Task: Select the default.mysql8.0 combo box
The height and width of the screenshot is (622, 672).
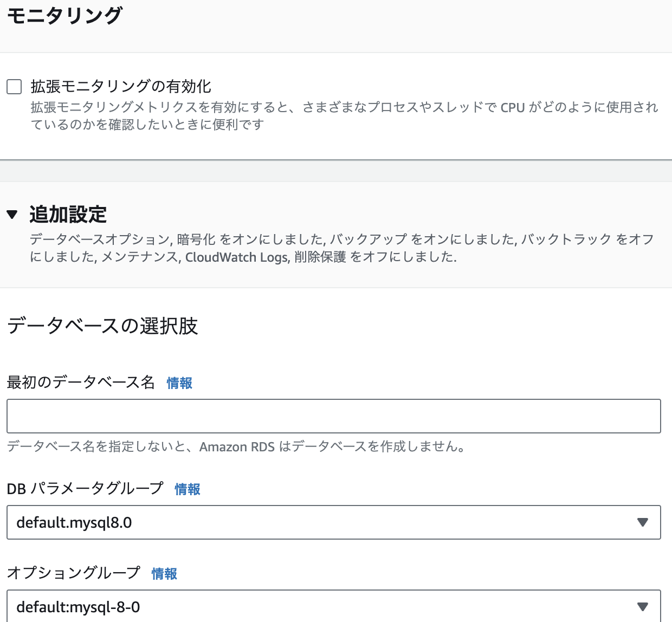Action: (x=333, y=522)
